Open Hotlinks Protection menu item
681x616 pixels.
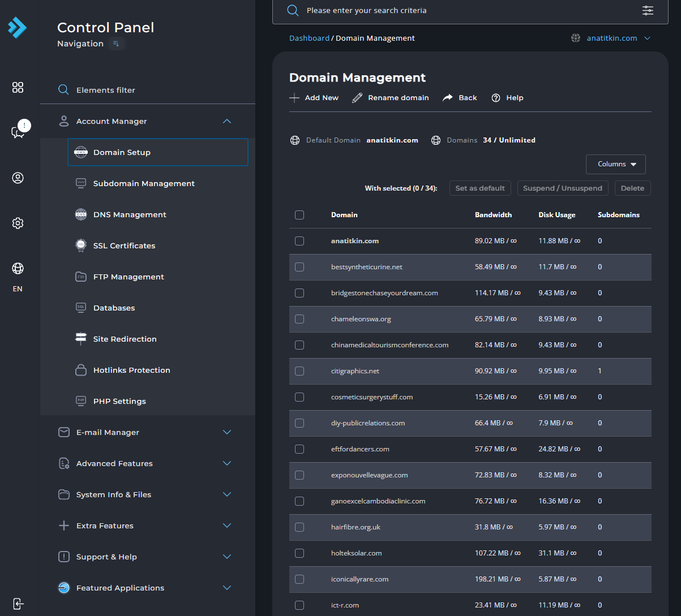158,370
